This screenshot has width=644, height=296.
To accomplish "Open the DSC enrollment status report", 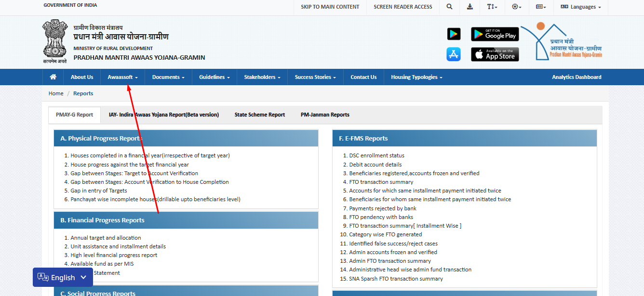I will pos(376,155).
